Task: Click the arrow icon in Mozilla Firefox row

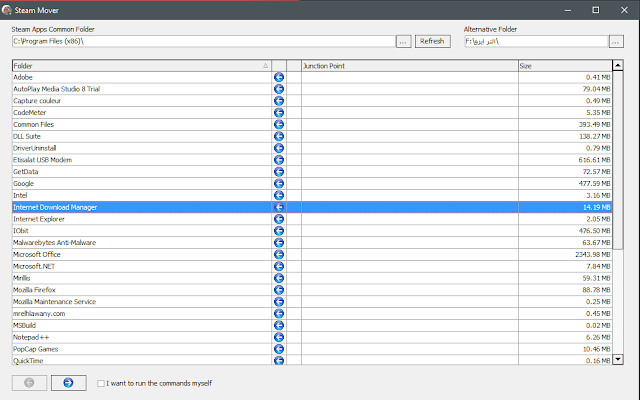Action: click(x=279, y=290)
